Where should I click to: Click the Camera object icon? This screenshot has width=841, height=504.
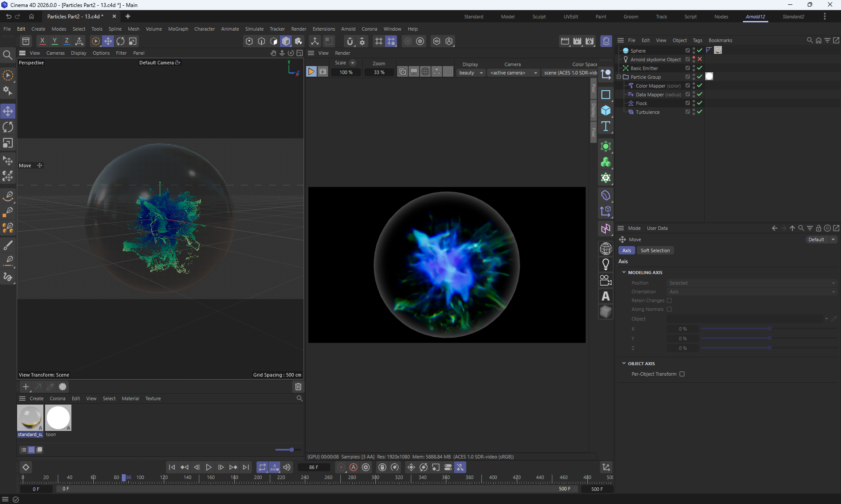click(606, 280)
